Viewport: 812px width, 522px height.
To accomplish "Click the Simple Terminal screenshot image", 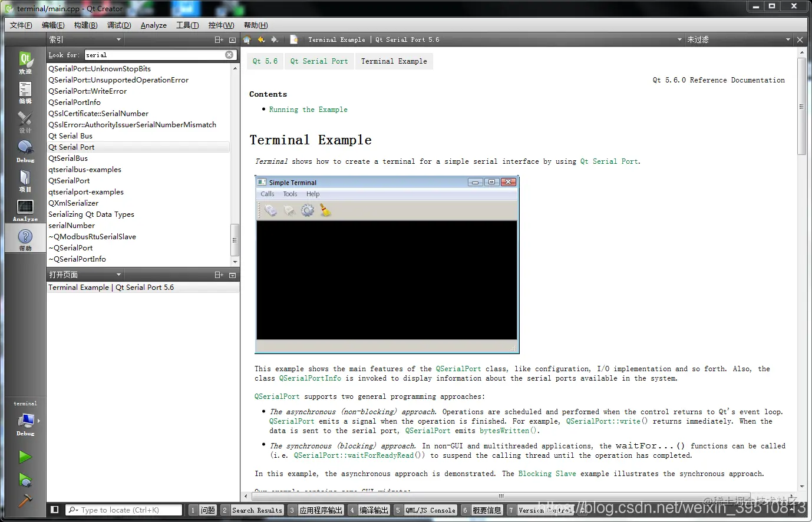I will (387, 265).
